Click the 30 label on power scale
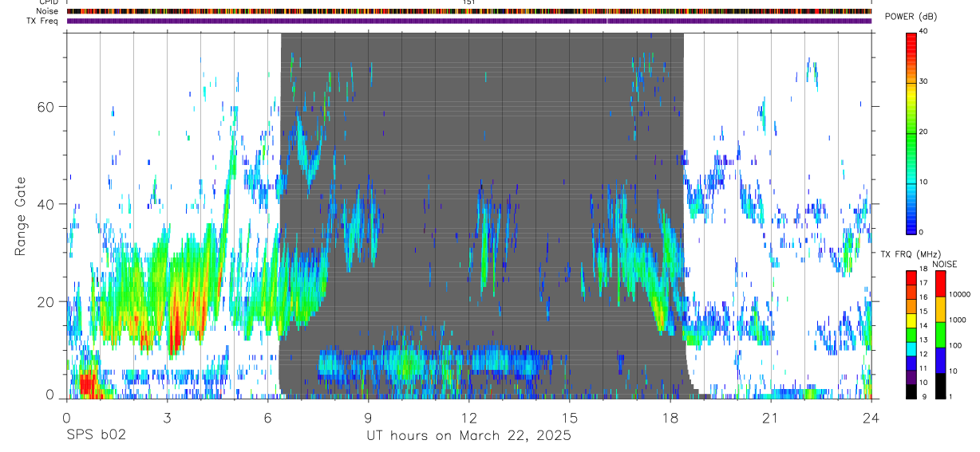 (924, 81)
